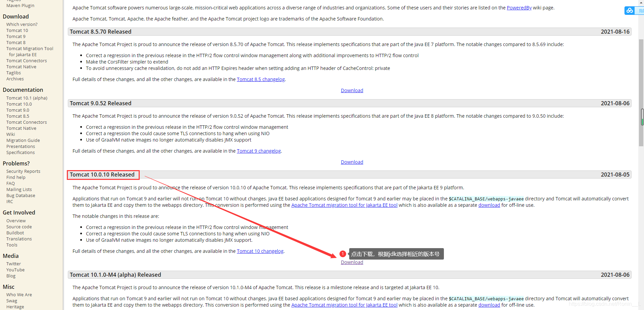This screenshot has height=310, width=644.
Task: Open the Swag link
Action: click(12, 301)
